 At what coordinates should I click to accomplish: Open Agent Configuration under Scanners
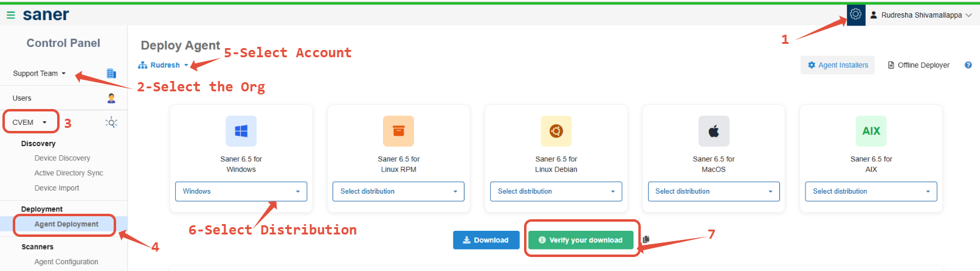tap(66, 262)
